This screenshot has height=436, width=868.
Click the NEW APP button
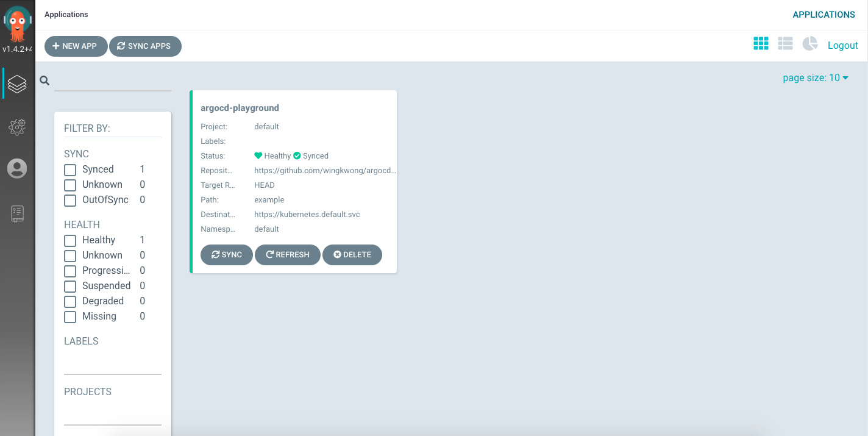point(76,46)
